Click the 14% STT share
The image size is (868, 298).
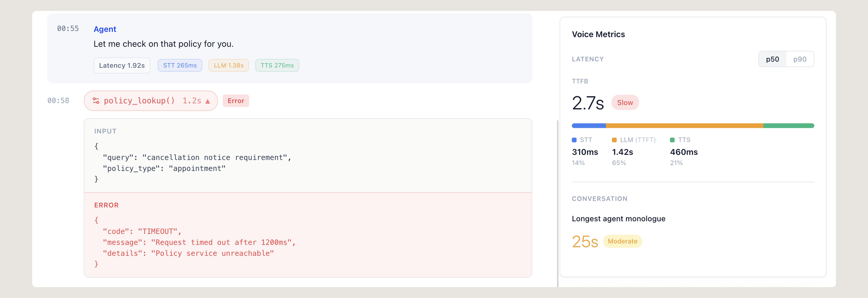pyautogui.click(x=578, y=163)
